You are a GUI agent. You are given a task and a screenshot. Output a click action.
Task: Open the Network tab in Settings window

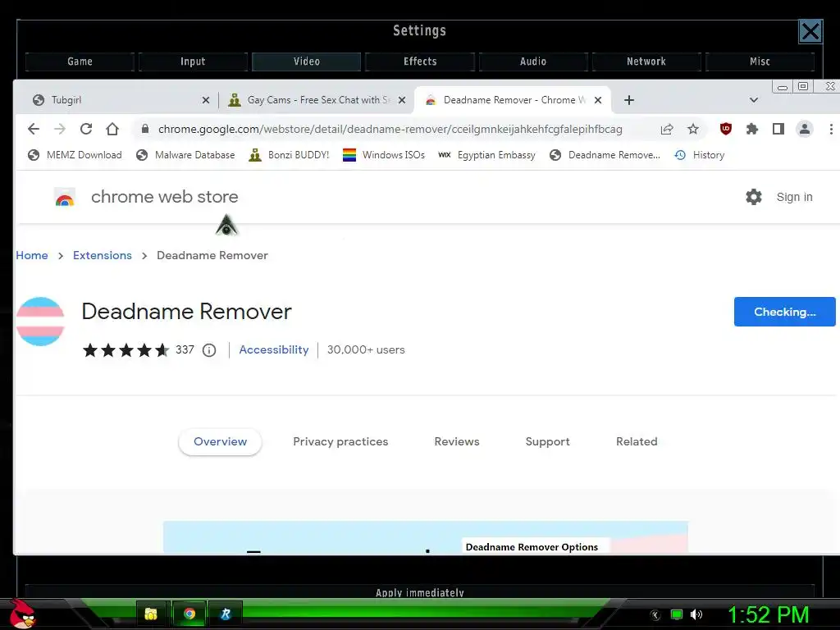(646, 62)
